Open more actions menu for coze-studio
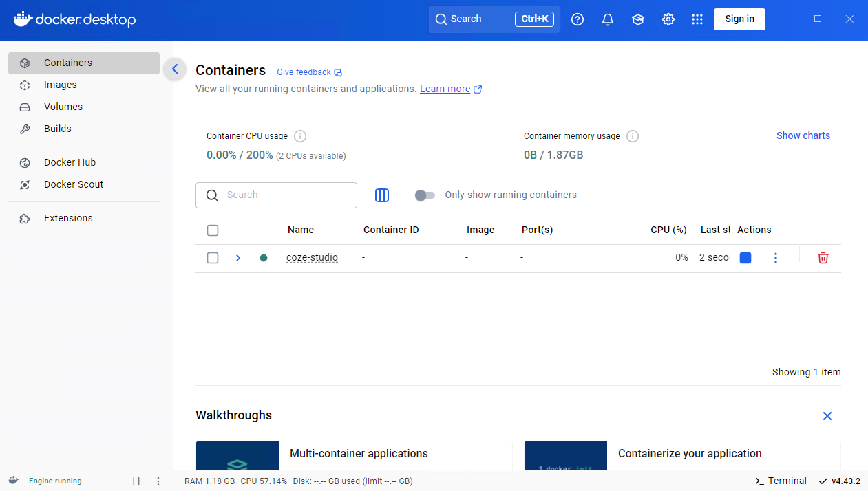Image resolution: width=868 pixels, height=491 pixels. pos(776,258)
